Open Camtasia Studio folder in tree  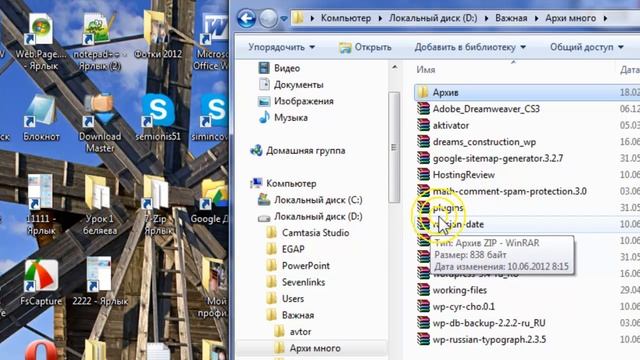(x=308, y=233)
